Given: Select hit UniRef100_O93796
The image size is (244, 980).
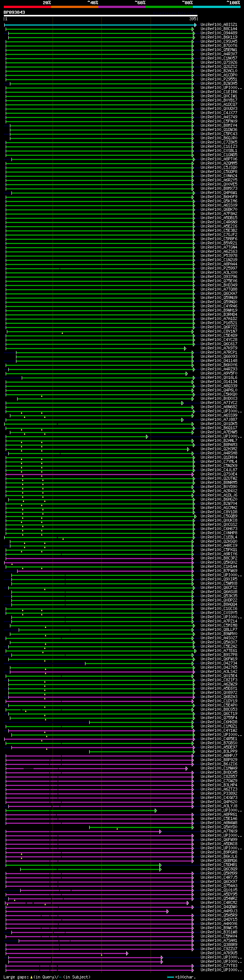Looking at the screenshot, I should 219,277.
